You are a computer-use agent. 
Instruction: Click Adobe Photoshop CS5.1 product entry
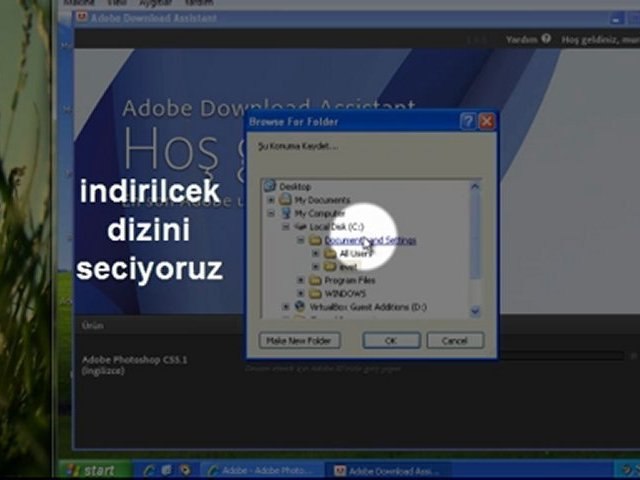click(x=134, y=365)
